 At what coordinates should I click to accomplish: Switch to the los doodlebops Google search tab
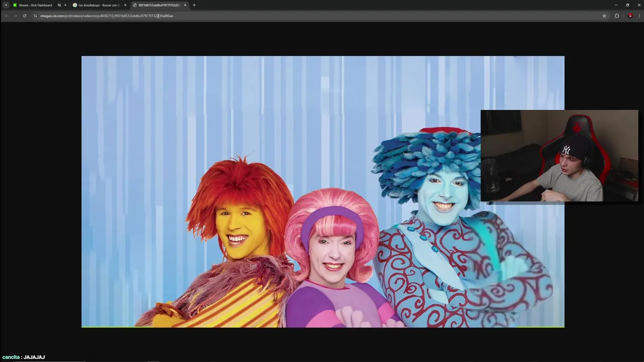[x=100, y=5]
